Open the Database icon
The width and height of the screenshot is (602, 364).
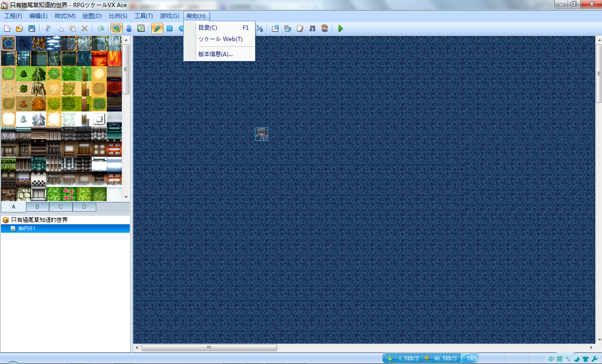click(275, 28)
